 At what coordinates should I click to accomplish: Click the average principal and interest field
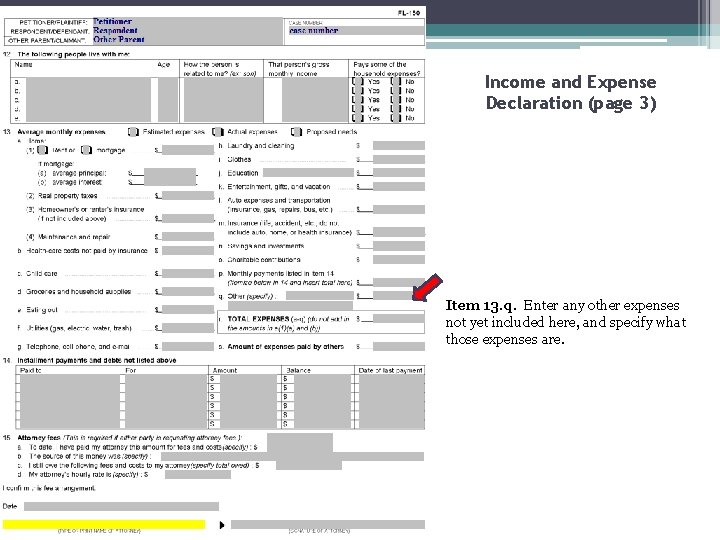point(170,177)
